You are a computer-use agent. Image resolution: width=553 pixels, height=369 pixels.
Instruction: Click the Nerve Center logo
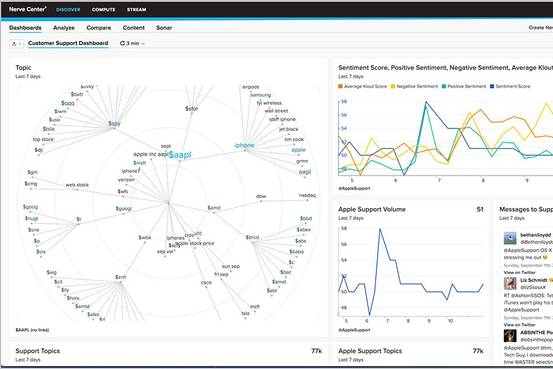(28, 9)
